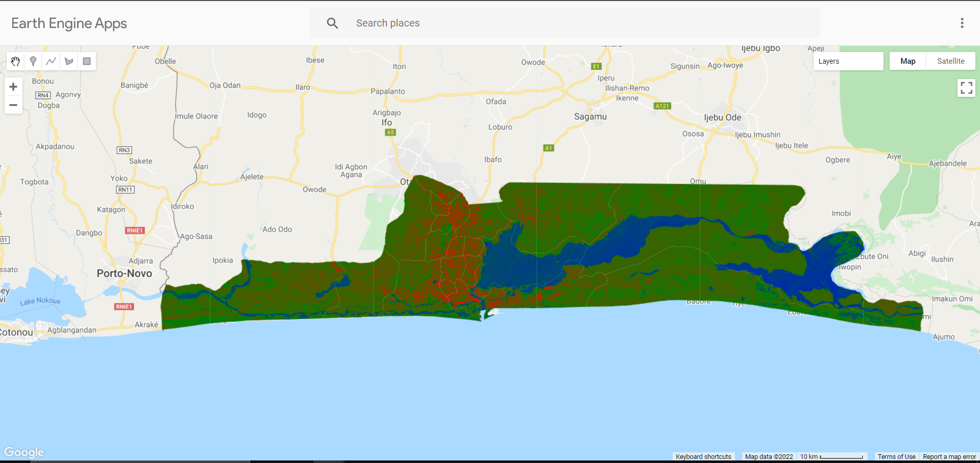The height and width of the screenshot is (463, 980).
Task: Select the pan hand tool
Action: [15, 61]
